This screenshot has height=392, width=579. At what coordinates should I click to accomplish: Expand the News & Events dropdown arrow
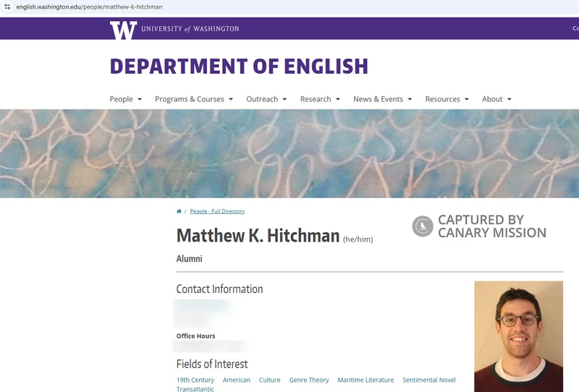tap(410, 99)
